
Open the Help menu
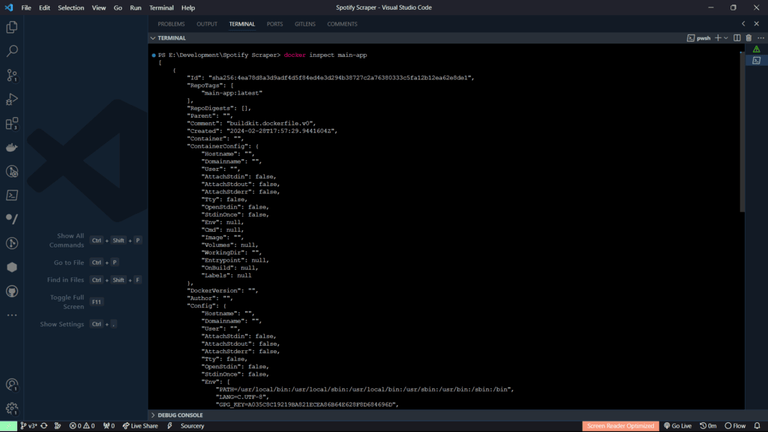(188, 8)
